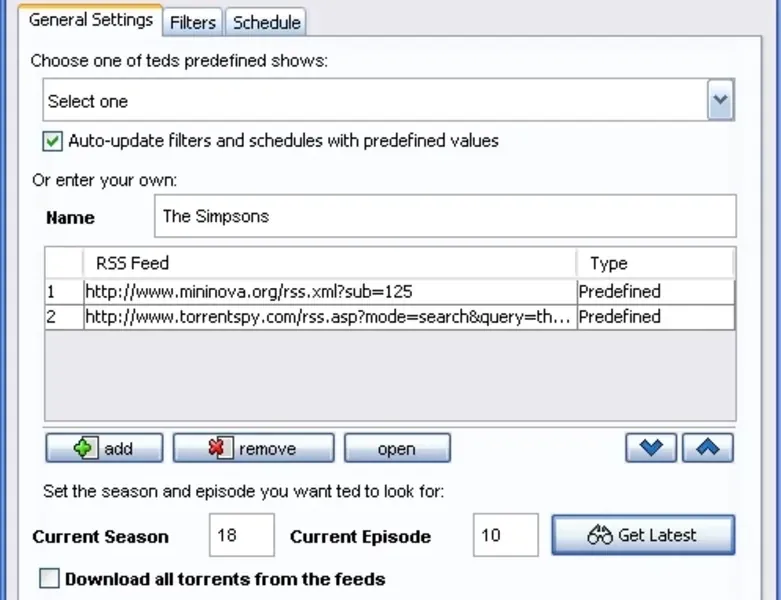Open the selected RSS feed
This screenshot has height=600, width=781.
[x=397, y=448]
